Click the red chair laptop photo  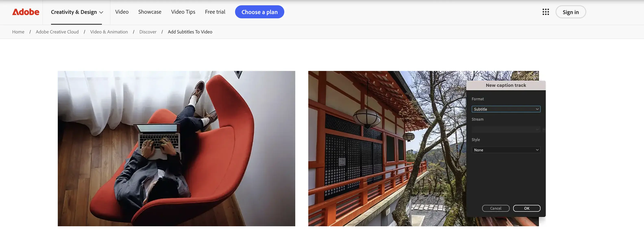point(176,148)
